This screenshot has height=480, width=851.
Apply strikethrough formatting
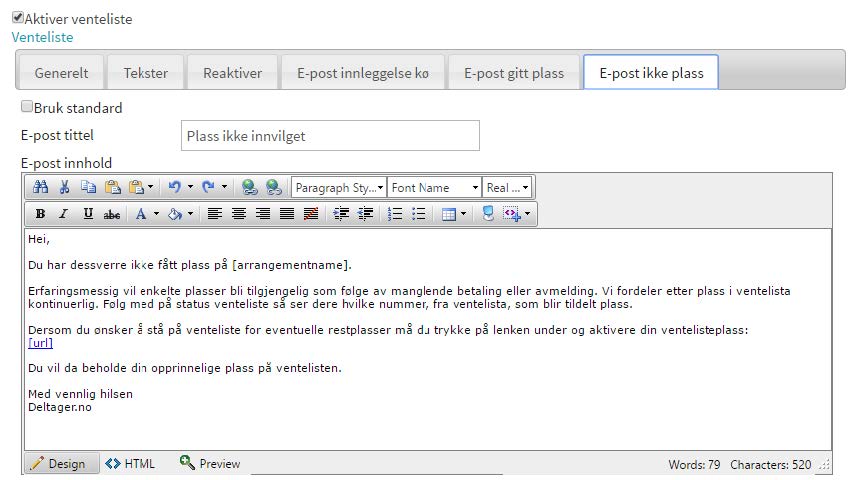(112, 214)
